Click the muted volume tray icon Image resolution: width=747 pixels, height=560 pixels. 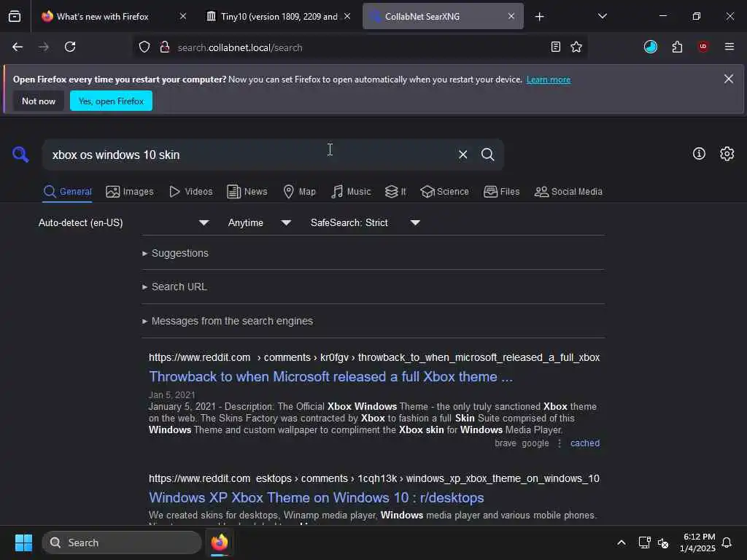click(x=663, y=542)
